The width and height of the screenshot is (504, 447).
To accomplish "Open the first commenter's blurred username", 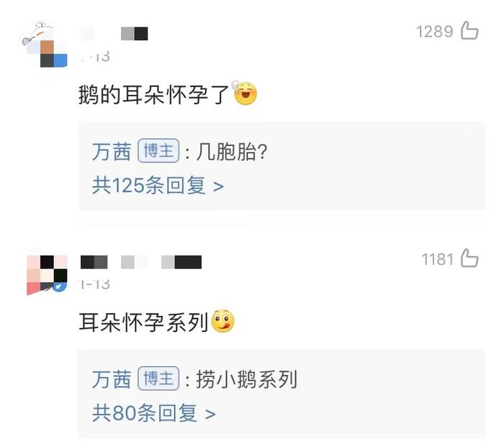I will [x=114, y=34].
